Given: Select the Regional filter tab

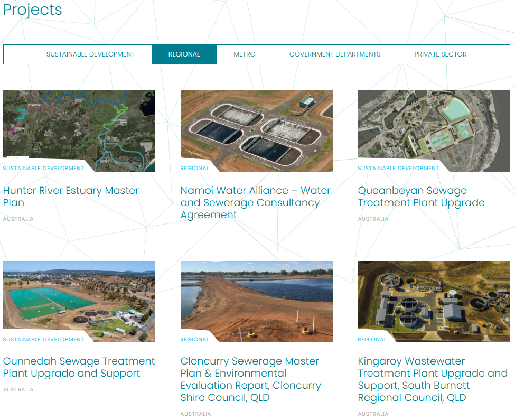Looking at the screenshot, I should click(x=184, y=54).
